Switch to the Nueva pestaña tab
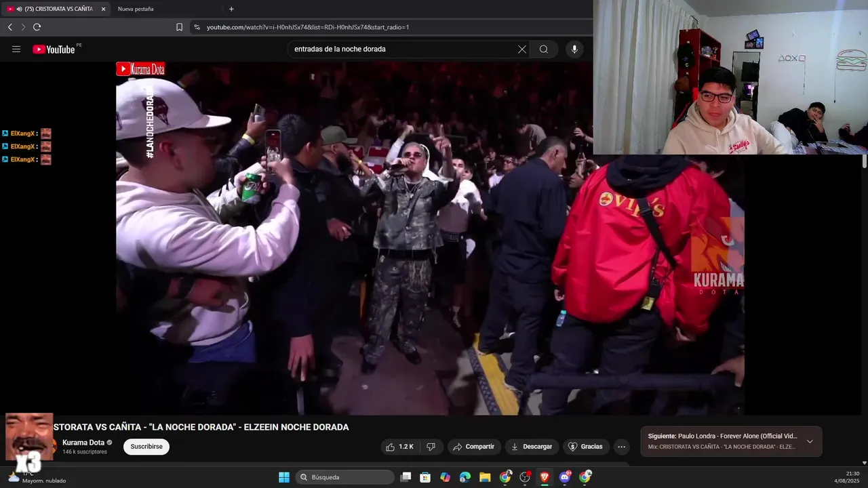The width and height of the screenshot is (868, 488). [x=136, y=9]
